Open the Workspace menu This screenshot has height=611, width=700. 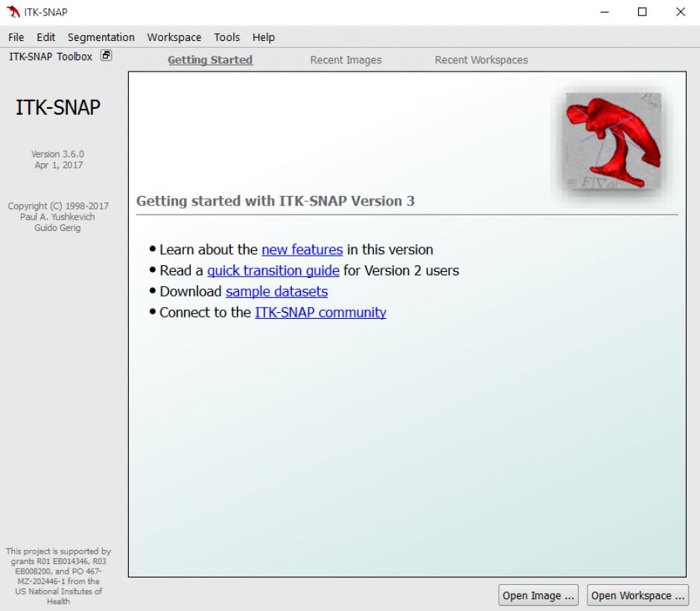click(x=174, y=37)
